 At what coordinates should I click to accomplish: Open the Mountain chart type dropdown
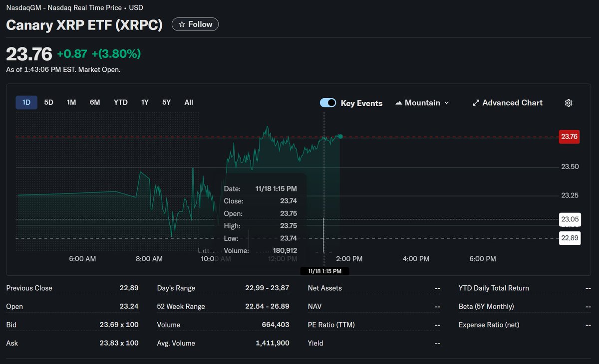(x=422, y=103)
